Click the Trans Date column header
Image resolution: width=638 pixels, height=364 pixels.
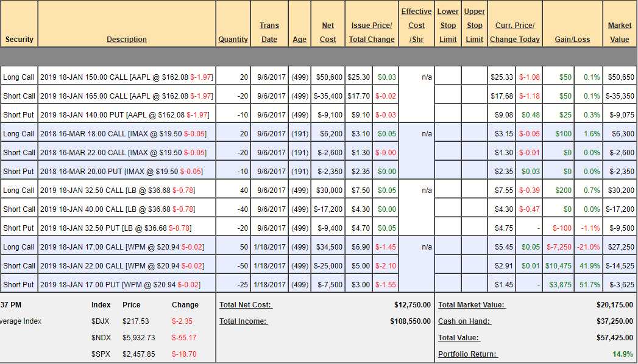point(269,32)
